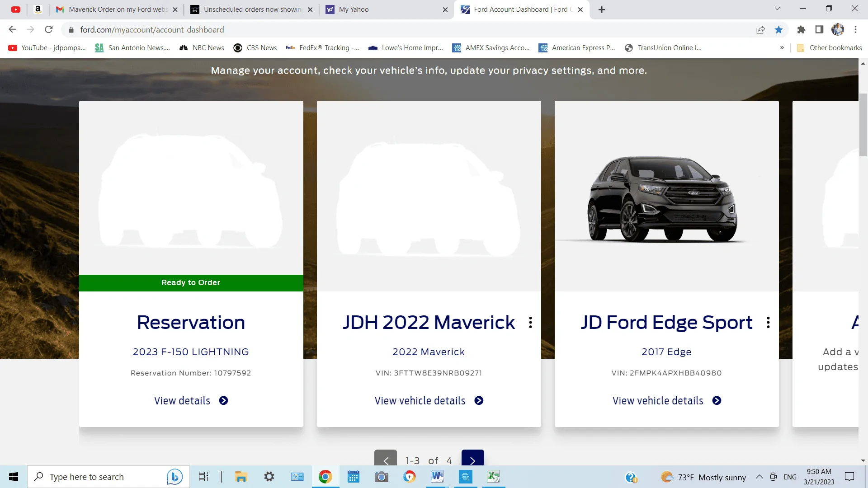Click the page vertical scrollbar thumb
868x488 pixels.
pos(863,125)
